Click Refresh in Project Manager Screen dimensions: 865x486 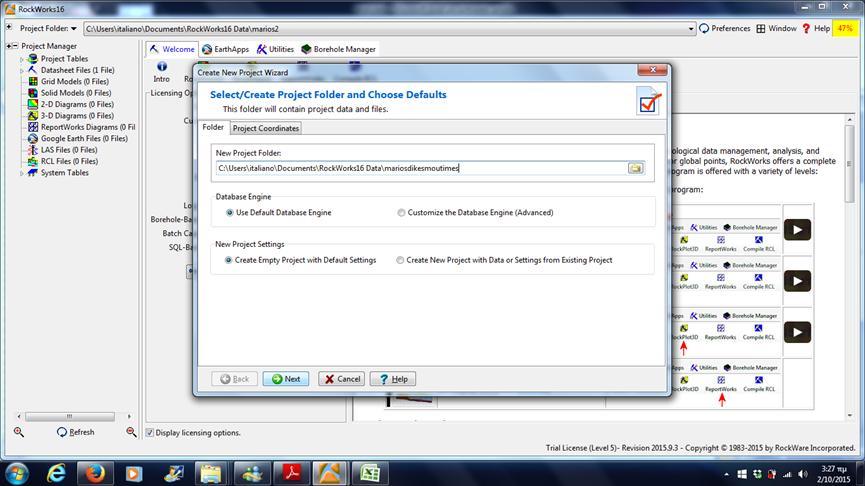coord(76,432)
